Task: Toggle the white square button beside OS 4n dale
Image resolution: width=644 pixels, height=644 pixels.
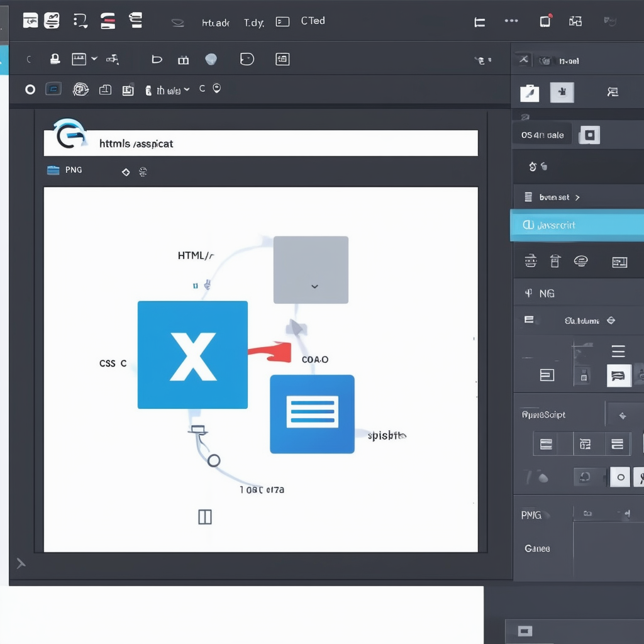Action: pyautogui.click(x=589, y=135)
